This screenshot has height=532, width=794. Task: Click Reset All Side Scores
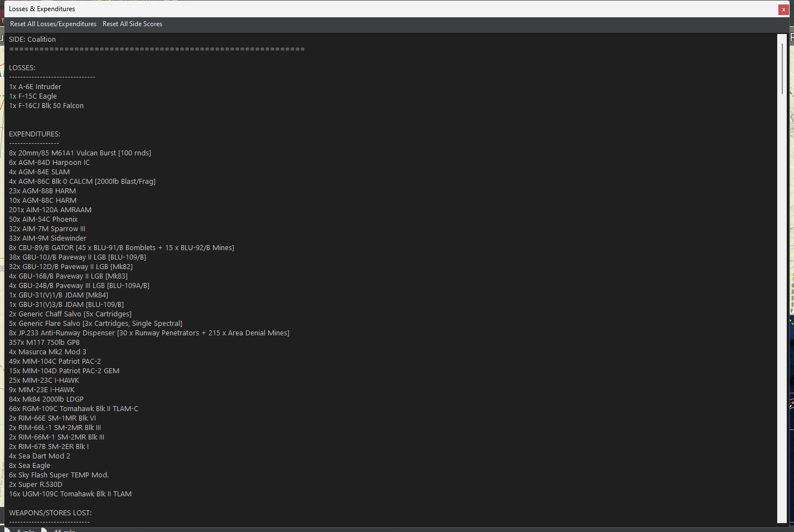[x=132, y=24]
